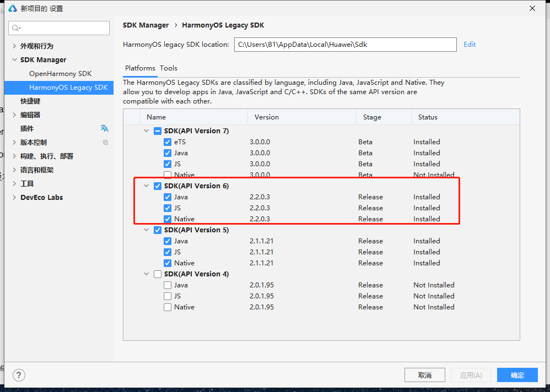Collapse SDK Manager tree node

click(14, 59)
